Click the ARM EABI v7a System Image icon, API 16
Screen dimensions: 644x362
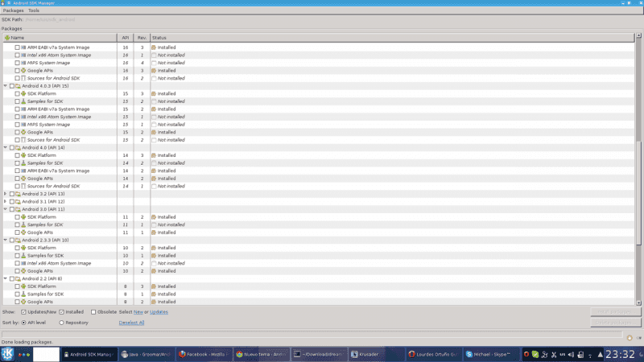(x=23, y=47)
